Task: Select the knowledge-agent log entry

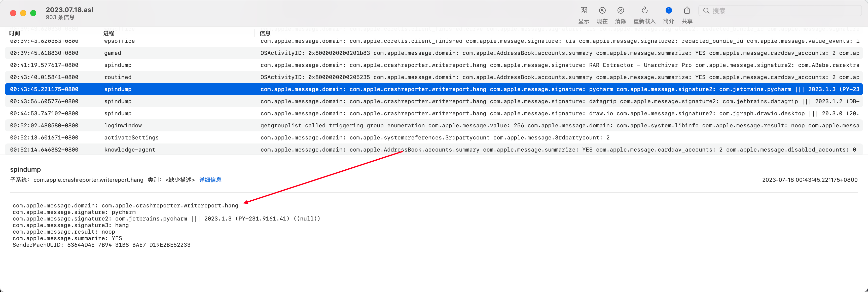Action: coord(168,150)
